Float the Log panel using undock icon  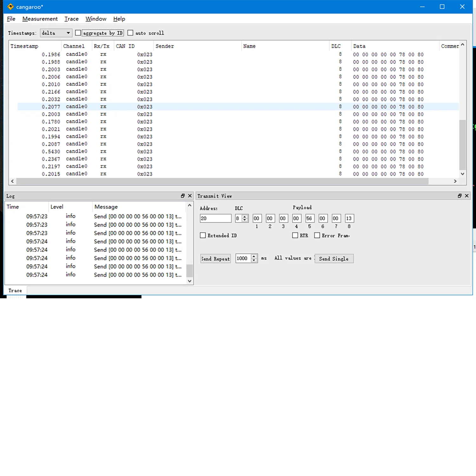[x=183, y=196]
